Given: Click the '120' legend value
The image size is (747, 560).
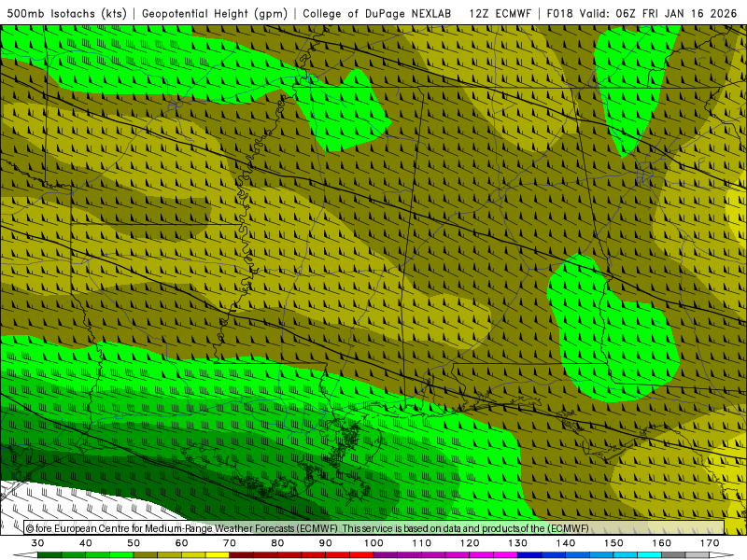Looking at the screenshot, I should coord(470,543).
